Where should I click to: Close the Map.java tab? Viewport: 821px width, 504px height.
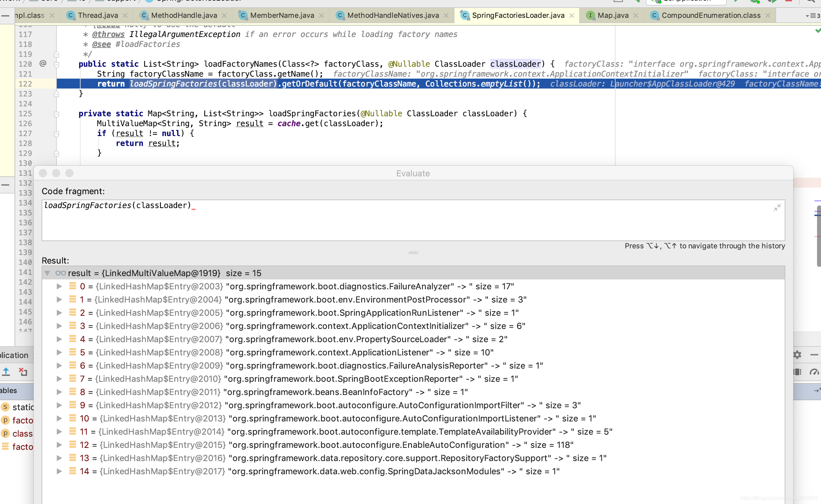coord(636,16)
